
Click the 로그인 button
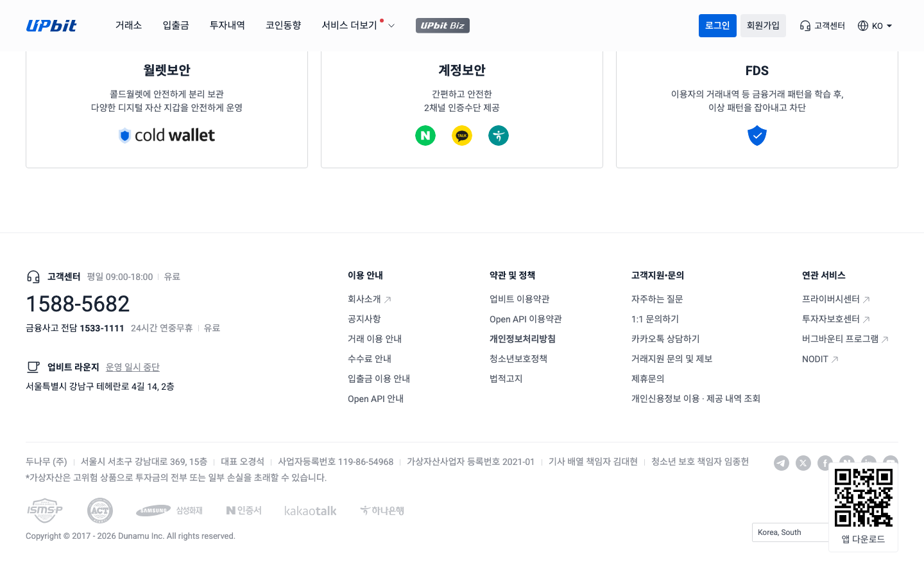tap(717, 26)
